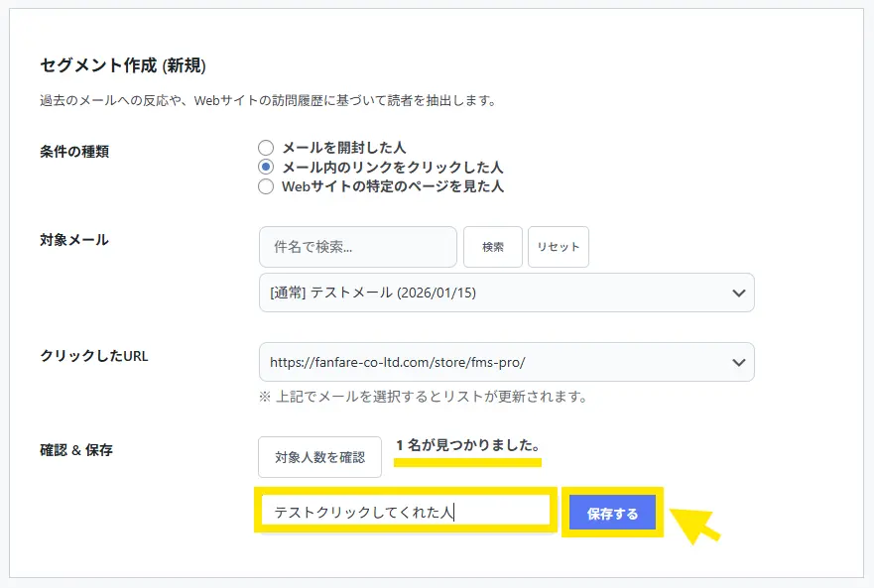Click the クリックしたURL field label
This screenshot has height=588, width=874.
94,356
